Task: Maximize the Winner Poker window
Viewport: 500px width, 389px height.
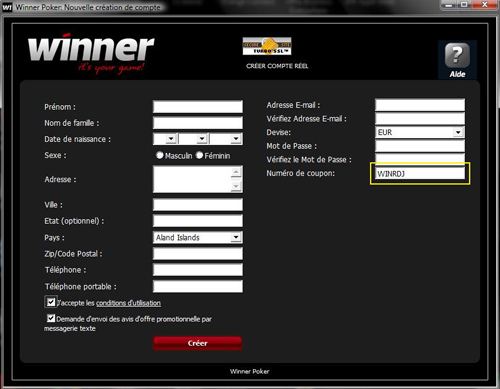Action: click(x=464, y=5)
